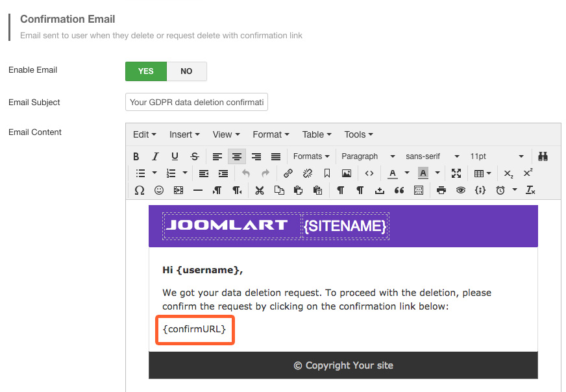
Task: Enable email with the YES toggle
Action: [x=146, y=71]
